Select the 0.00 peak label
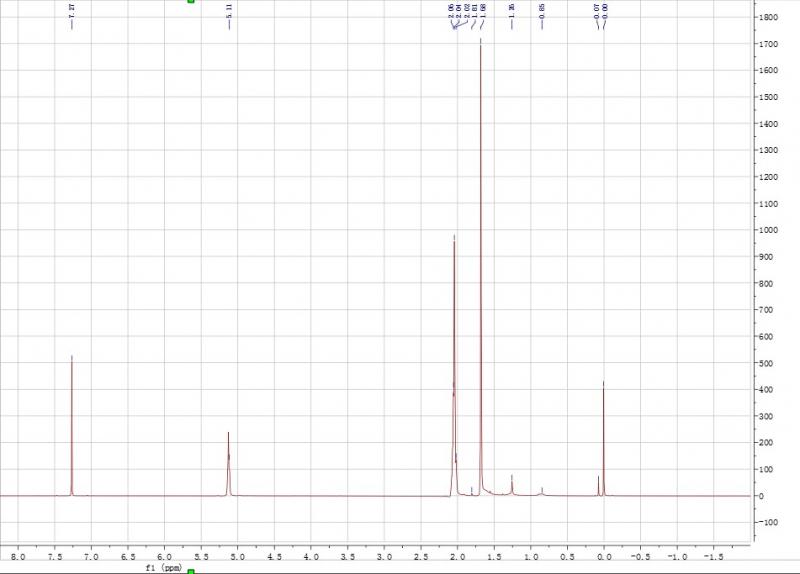The width and height of the screenshot is (800, 574). pyautogui.click(x=605, y=11)
